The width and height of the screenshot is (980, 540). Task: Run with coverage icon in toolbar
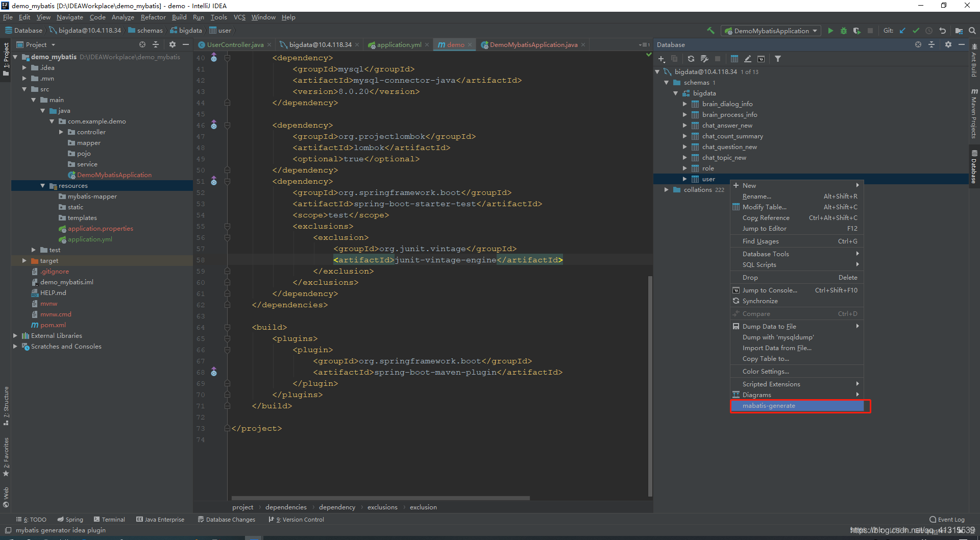[857, 31]
